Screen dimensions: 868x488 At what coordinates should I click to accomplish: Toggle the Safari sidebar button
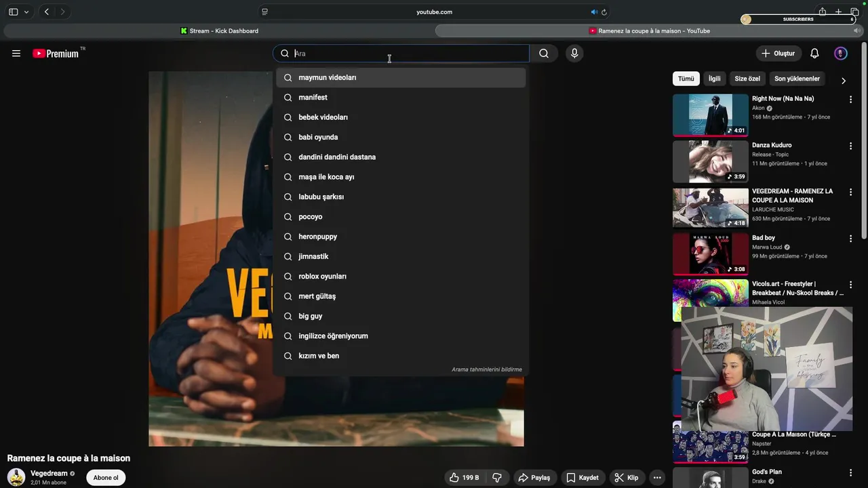pyautogui.click(x=13, y=12)
